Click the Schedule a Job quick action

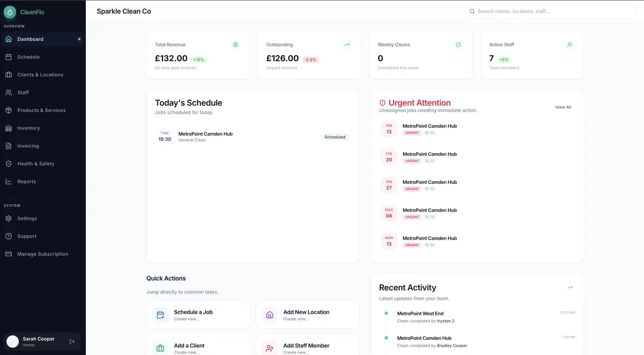198,315
